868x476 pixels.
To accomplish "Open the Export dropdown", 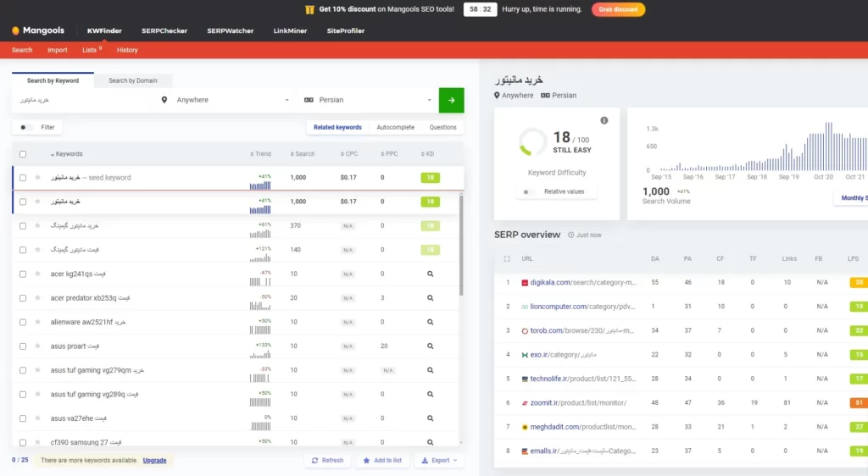I will tap(439, 460).
